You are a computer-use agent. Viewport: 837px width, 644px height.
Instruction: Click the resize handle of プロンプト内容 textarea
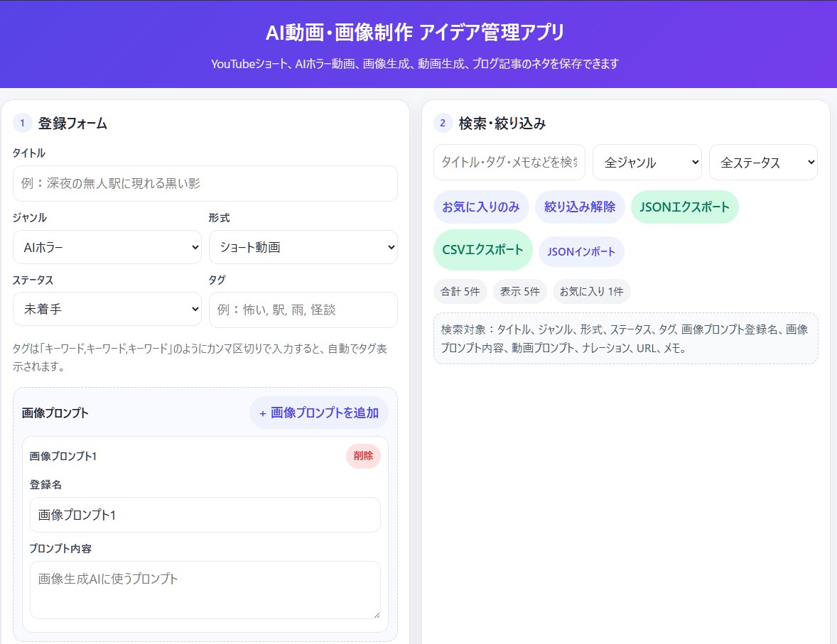pos(377,615)
